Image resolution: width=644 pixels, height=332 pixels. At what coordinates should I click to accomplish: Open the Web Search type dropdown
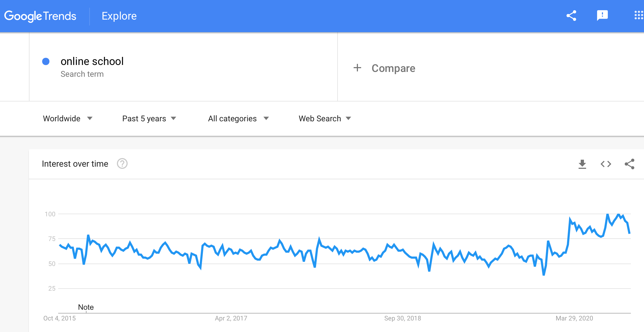(x=325, y=118)
